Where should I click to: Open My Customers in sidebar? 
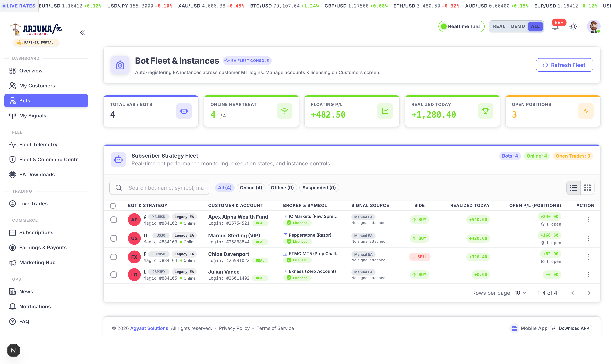(x=46, y=86)
